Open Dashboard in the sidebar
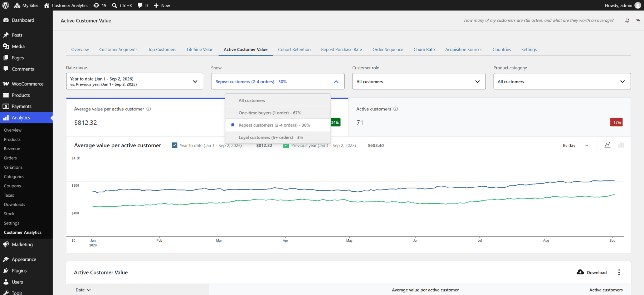 26,20
